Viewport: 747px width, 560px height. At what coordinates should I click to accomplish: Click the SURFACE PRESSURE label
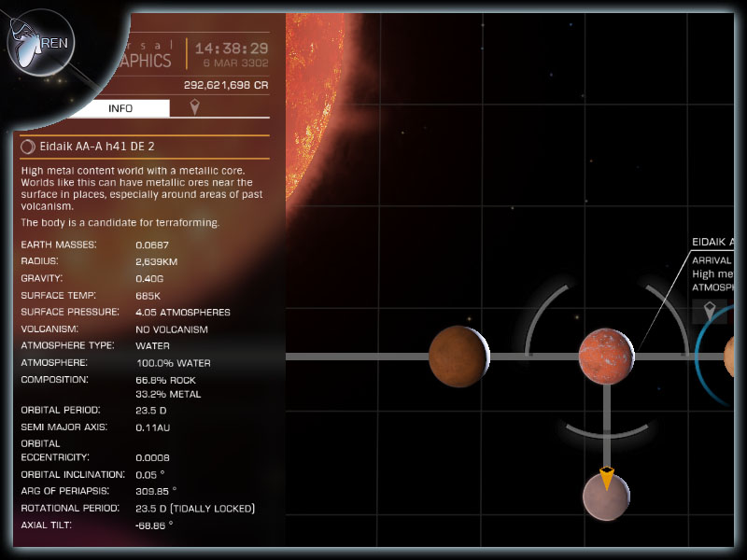click(x=70, y=312)
